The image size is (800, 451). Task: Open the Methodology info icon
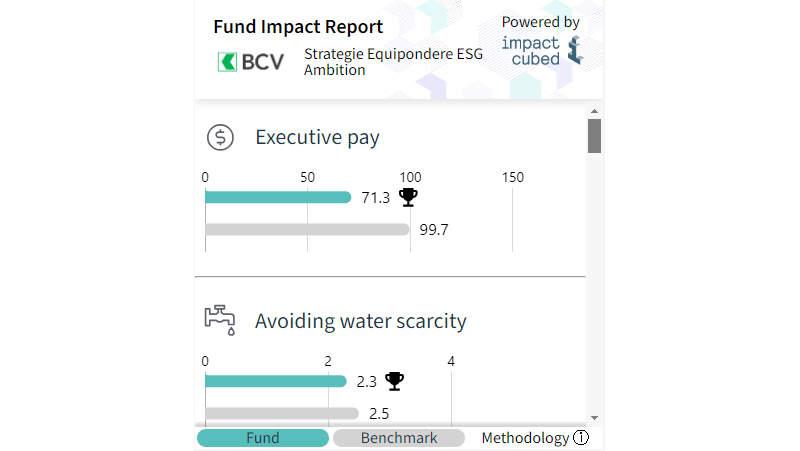click(581, 438)
